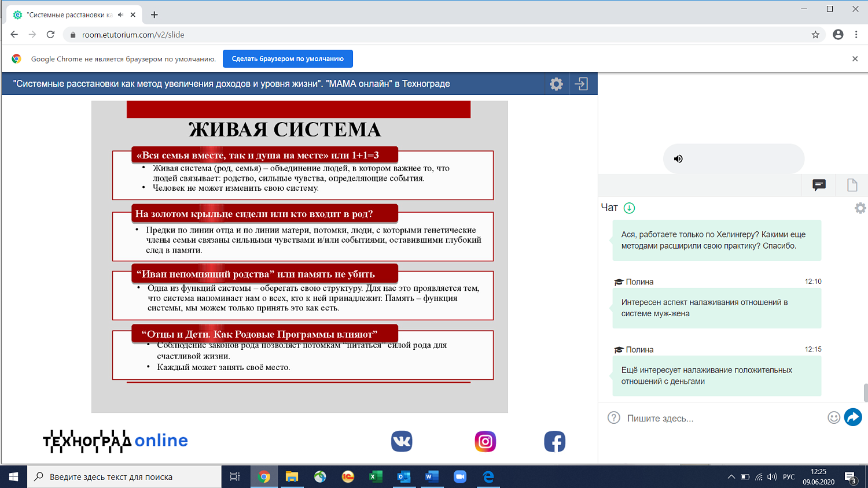This screenshot has width=868, height=488.
Task: Switch to the documents panel icon
Action: tap(852, 185)
